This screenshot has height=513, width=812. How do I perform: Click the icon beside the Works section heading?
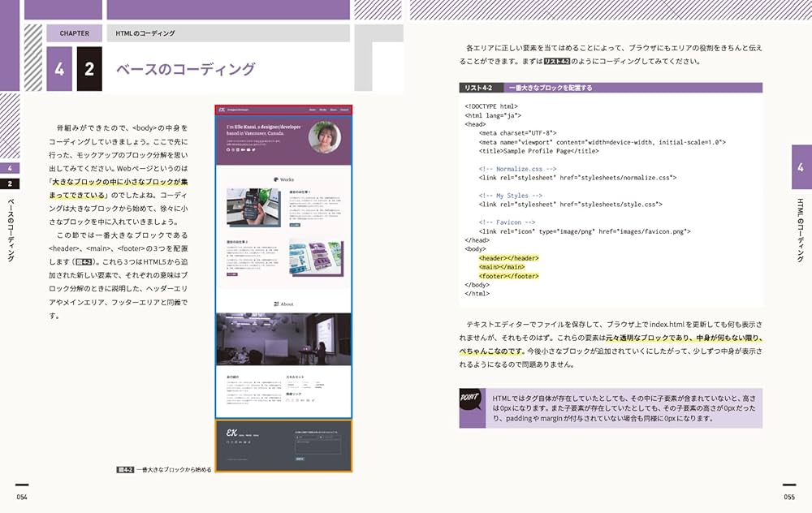[x=276, y=179]
